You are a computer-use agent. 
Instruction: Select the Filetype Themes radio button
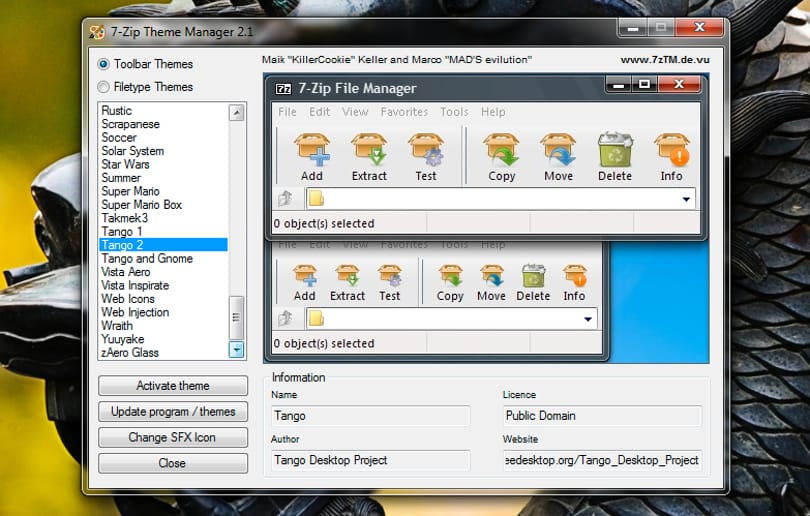pyautogui.click(x=103, y=87)
